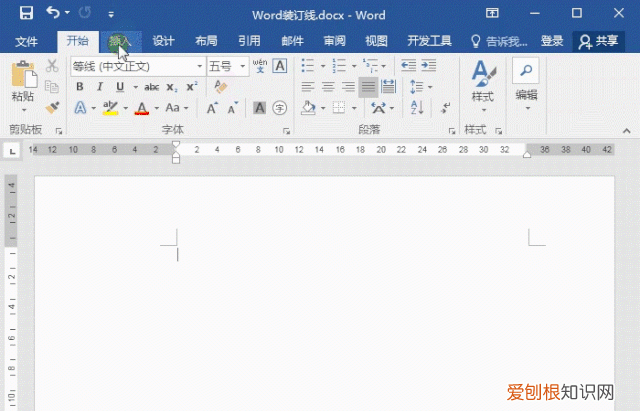Click the Shrink Font icon

pyautogui.click(x=233, y=108)
